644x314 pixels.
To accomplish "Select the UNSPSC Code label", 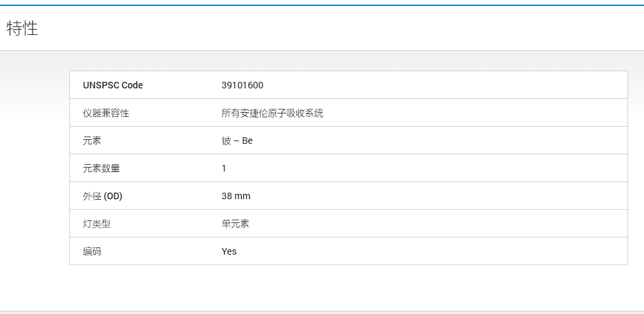I will point(113,85).
